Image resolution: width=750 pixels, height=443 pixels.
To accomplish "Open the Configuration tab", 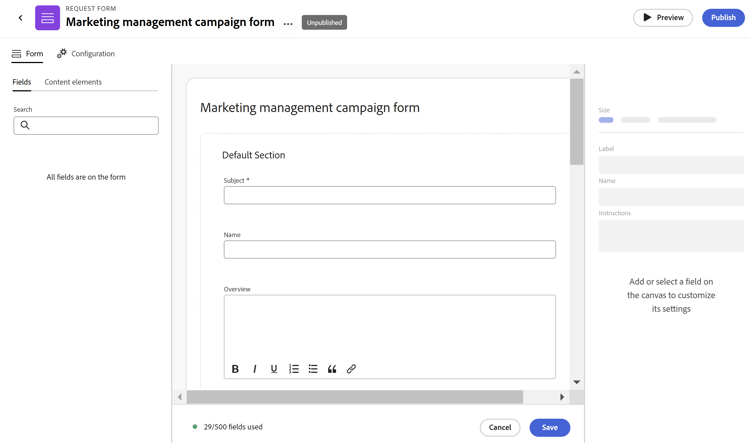I will coord(86,54).
